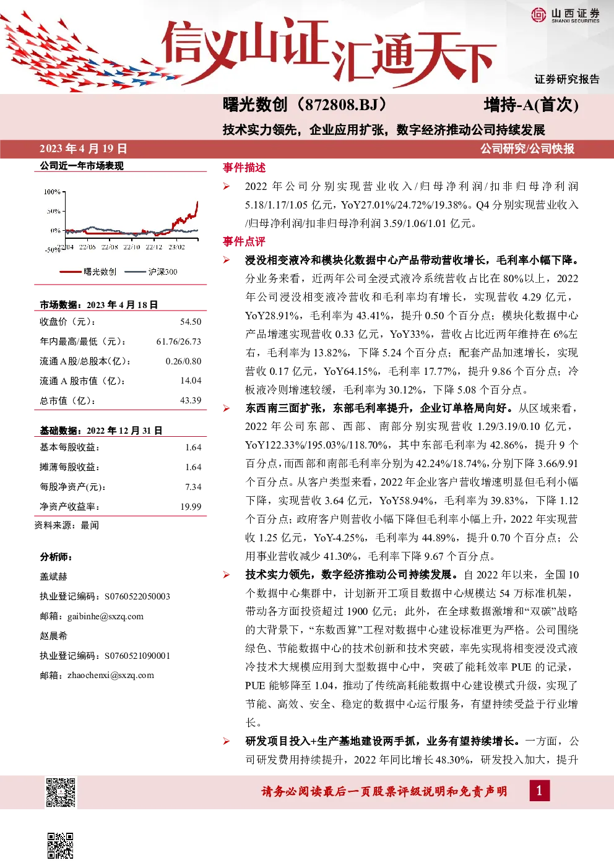Click registration code S0760522050003
This screenshot has height=868, width=614.
pyautogui.click(x=137, y=596)
